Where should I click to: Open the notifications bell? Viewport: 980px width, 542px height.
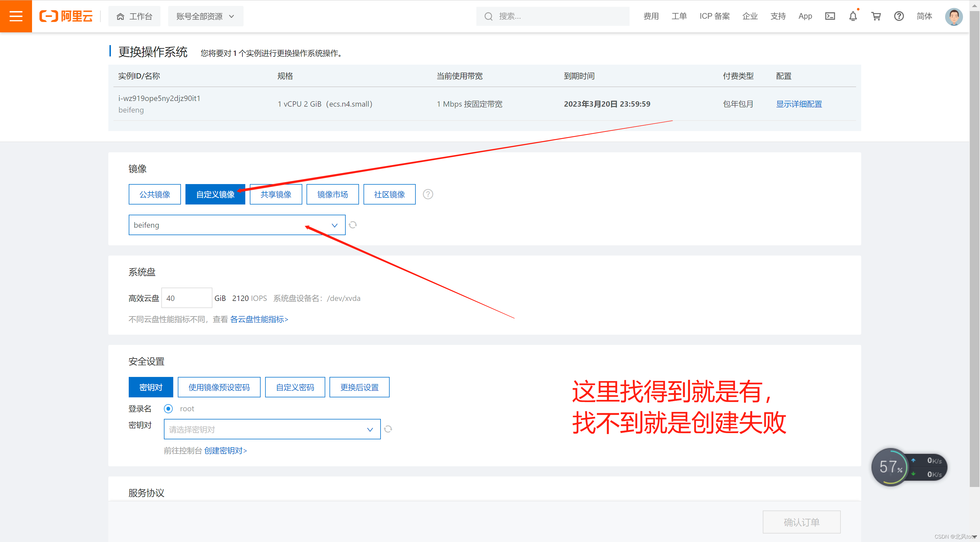pos(853,16)
